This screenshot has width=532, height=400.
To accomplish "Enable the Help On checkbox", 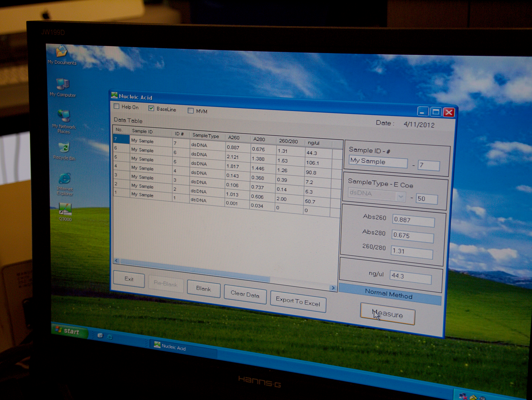I will (116, 106).
